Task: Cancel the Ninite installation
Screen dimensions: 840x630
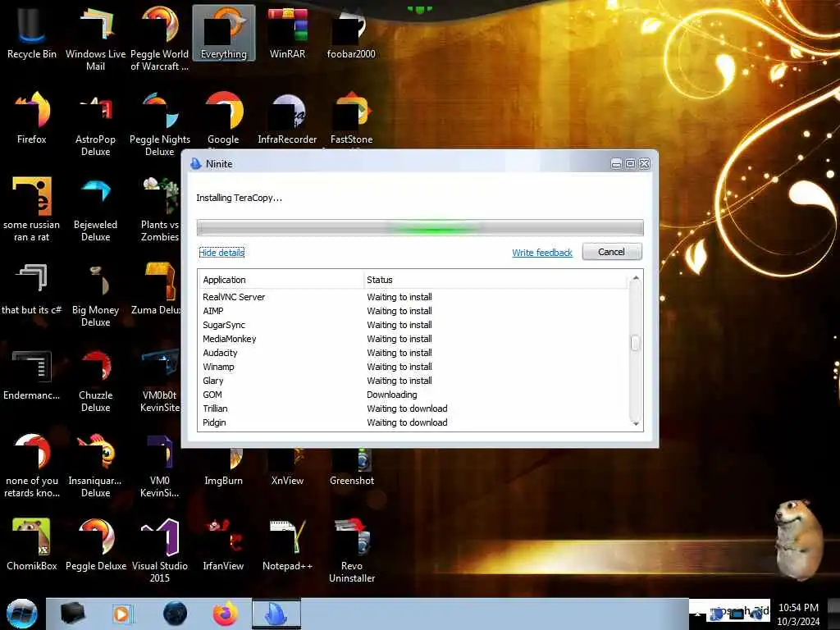Action: (x=612, y=252)
